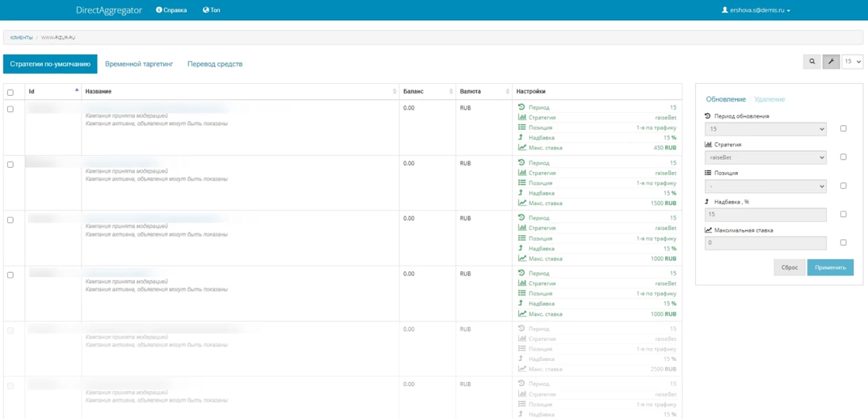
Task: Open the Удаление tab in side panel
Action: (x=769, y=99)
